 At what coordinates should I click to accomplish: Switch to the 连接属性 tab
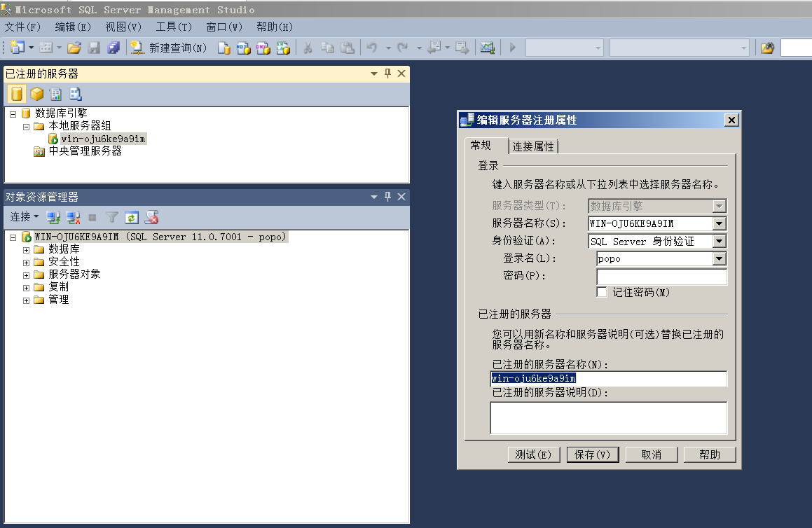pyautogui.click(x=533, y=146)
